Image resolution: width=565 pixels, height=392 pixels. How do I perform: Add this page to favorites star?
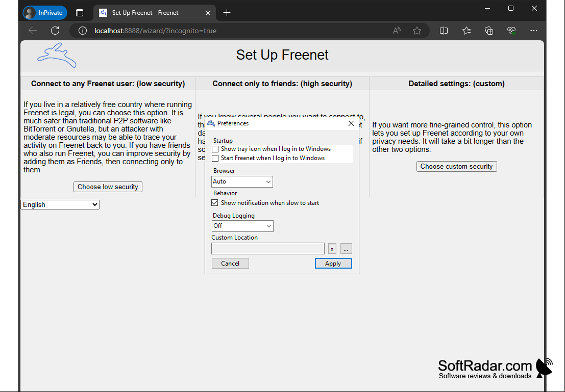coord(417,31)
